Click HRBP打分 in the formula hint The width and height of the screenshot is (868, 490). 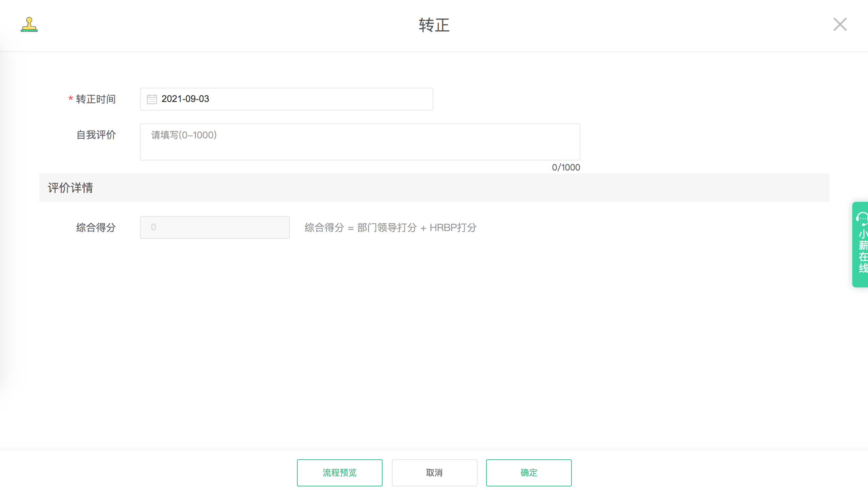point(453,228)
